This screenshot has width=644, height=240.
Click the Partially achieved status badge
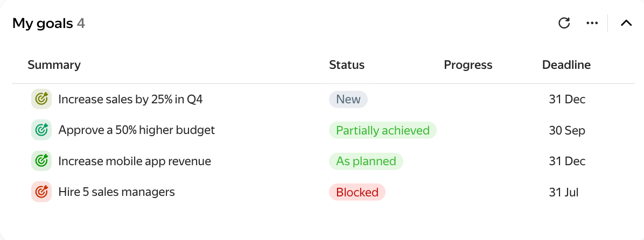[x=383, y=130]
